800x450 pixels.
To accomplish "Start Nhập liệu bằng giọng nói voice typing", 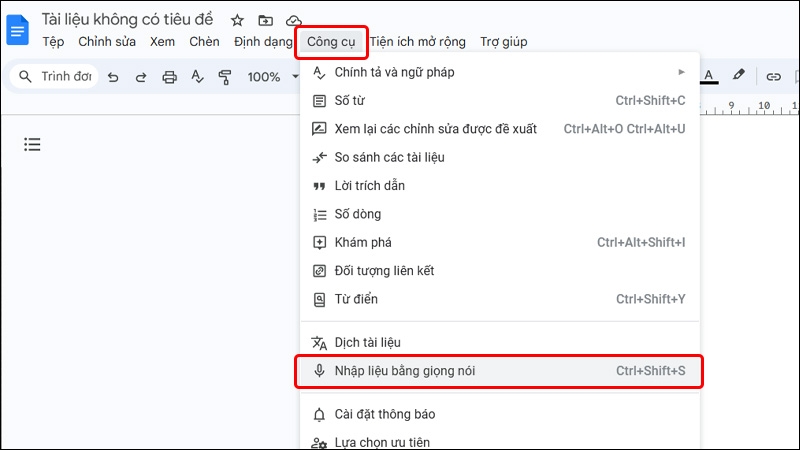I will pyautogui.click(x=500, y=371).
